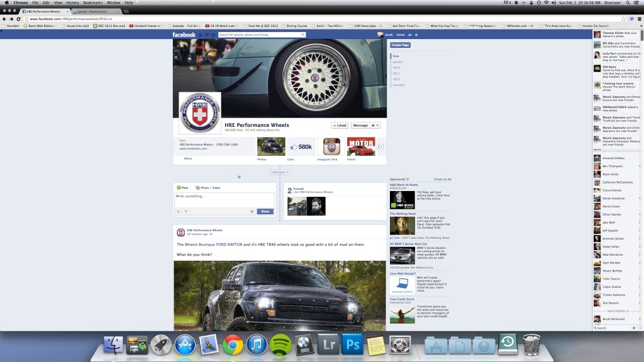This screenshot has height=362, width=644.
Task: Launch Google Chrome from the dock
Action: tap(233, 345)
